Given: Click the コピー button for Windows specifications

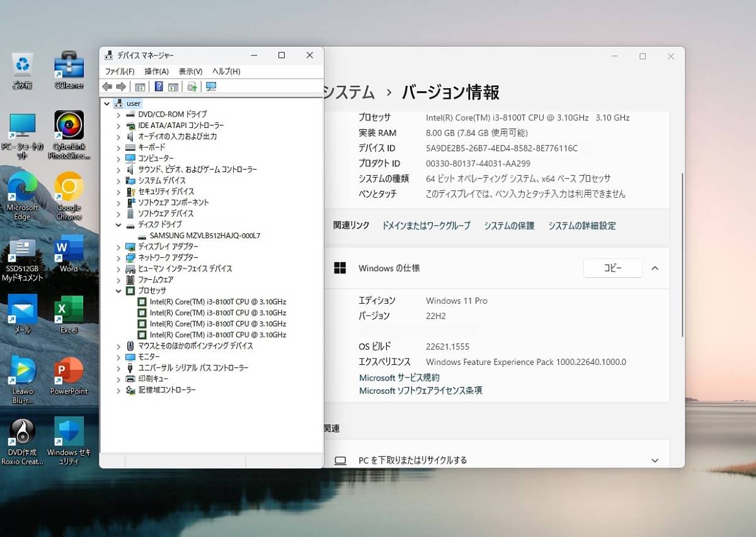Looking at the screenshot, I should point(612,268).
